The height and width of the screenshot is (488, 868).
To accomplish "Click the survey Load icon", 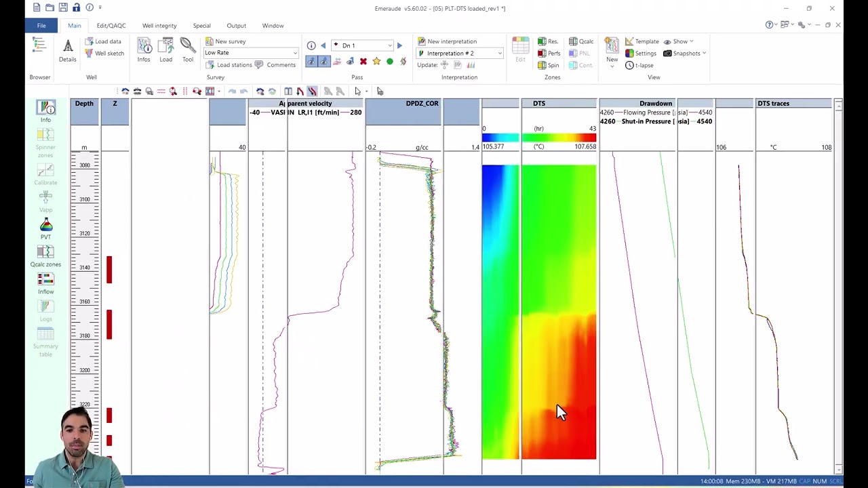I will tap(165, 51).
